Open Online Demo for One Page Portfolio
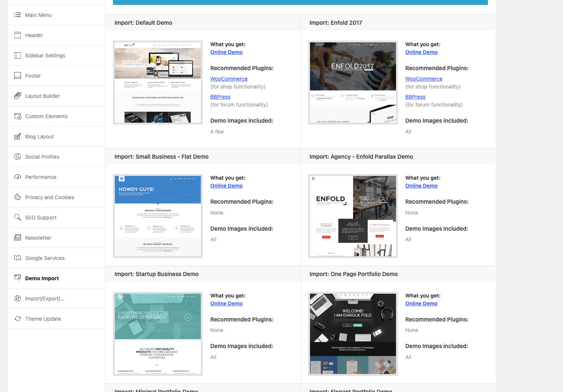 421,303
